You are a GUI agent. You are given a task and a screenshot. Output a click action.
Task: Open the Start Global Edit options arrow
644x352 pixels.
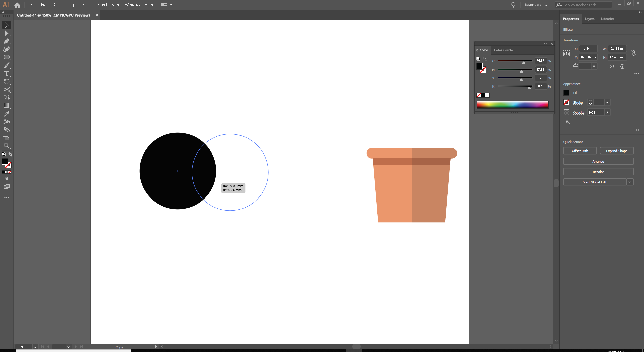click(x=630, y=182)
